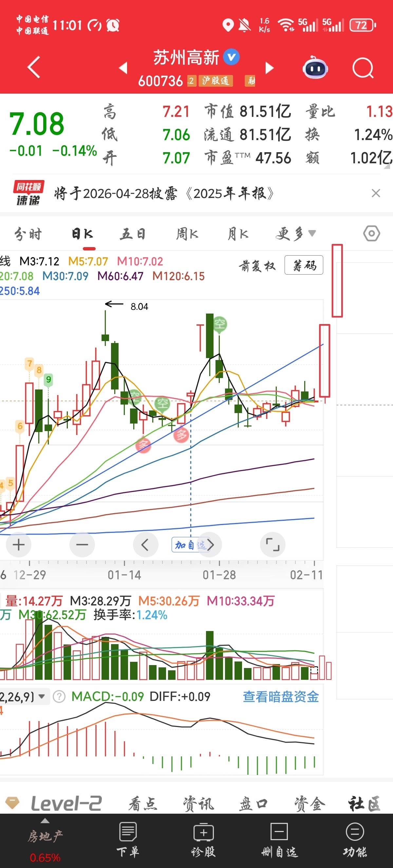Viewport: 393px width, 868px height.
Task: Tap the blue verified V badge
Action: click(232, 57)
